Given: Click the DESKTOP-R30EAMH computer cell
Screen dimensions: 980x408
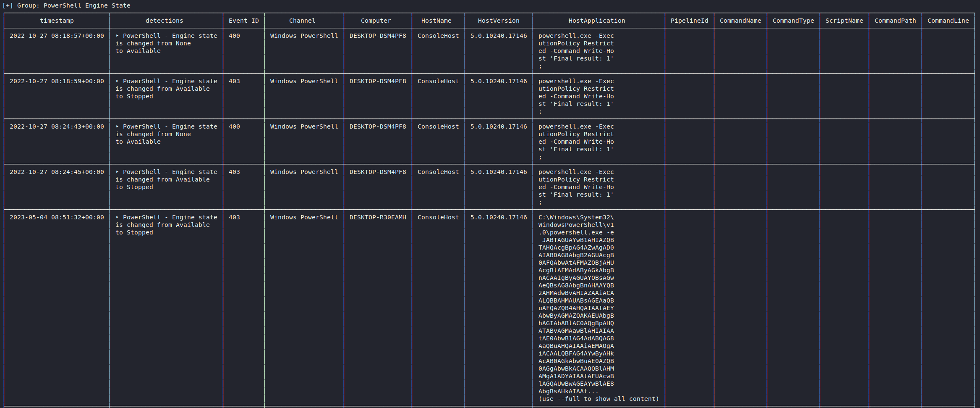Looking at the screenshot, I should (378, 218).
